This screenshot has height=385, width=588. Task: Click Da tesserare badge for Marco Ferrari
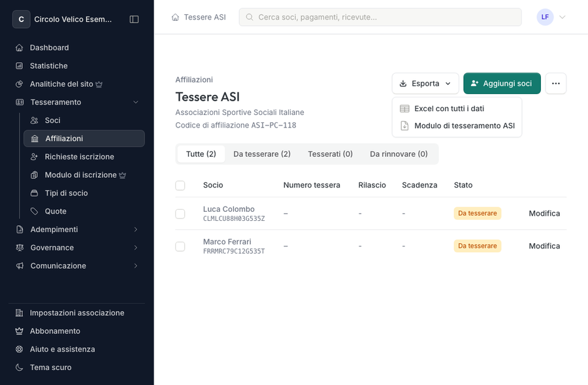tap(478, 246)
